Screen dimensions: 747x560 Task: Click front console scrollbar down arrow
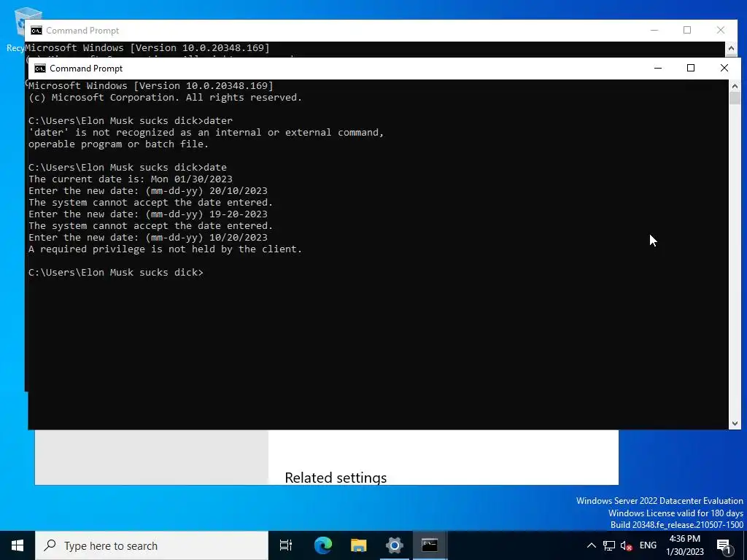click(x=735, y=424)
